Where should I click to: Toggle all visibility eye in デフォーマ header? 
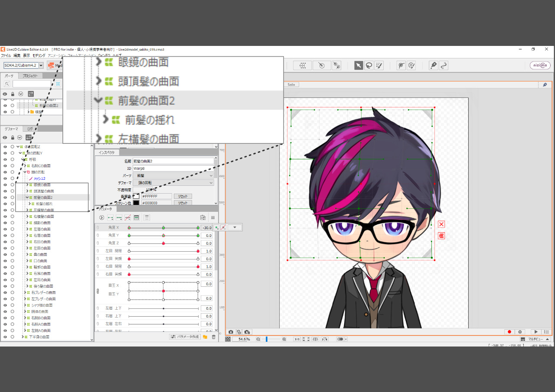pos(5,137)
